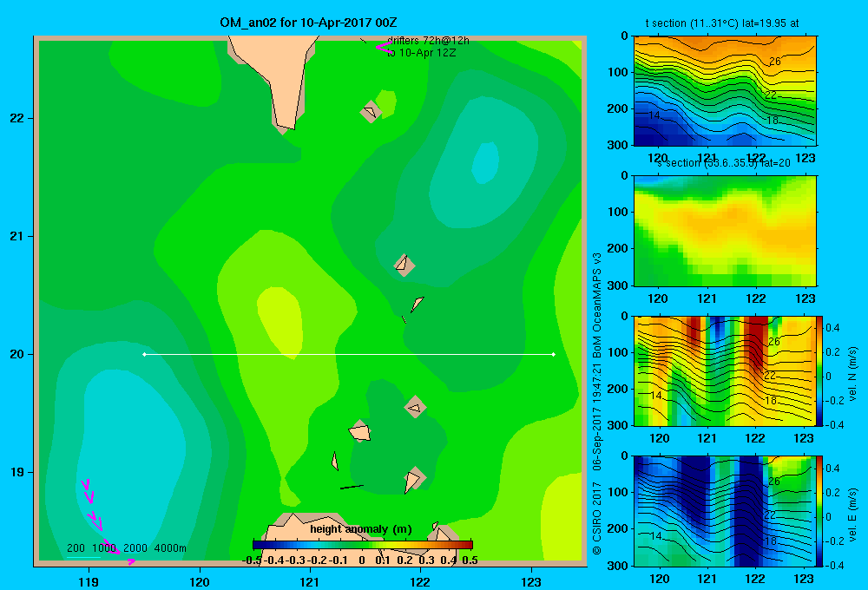
Task: Click the cyan core of the northeast eddy
Action: [x=485, y=163]
